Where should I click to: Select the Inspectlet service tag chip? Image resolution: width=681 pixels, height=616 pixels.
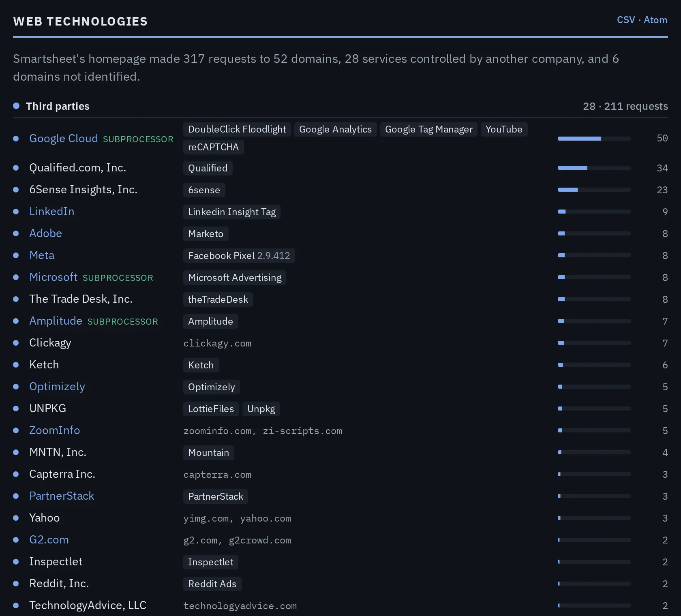[211, 562]
